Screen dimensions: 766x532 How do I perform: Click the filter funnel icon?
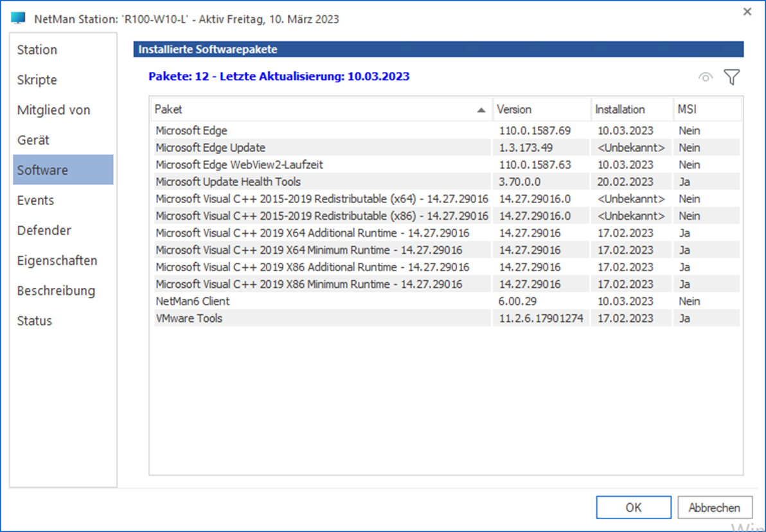tap(731, 78)
